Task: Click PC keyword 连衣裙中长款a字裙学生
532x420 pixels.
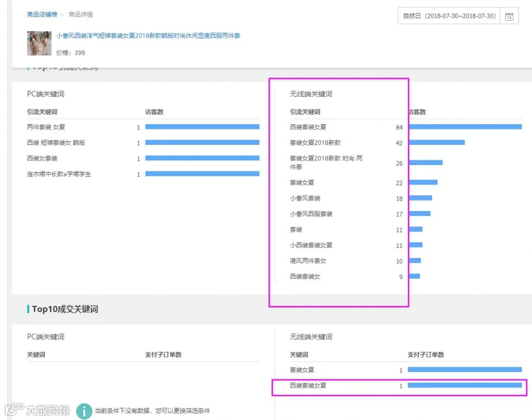Action: pyautogui.click(x=59, y=174)
